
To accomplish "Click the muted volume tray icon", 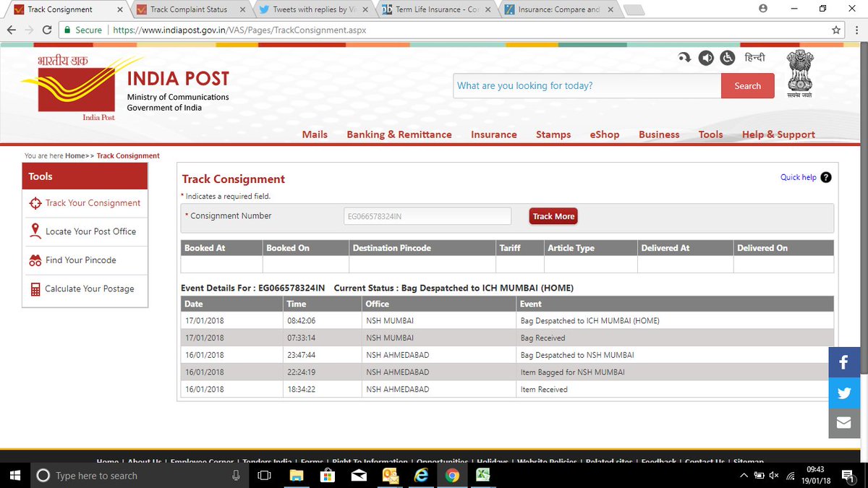I will [774, 475].
